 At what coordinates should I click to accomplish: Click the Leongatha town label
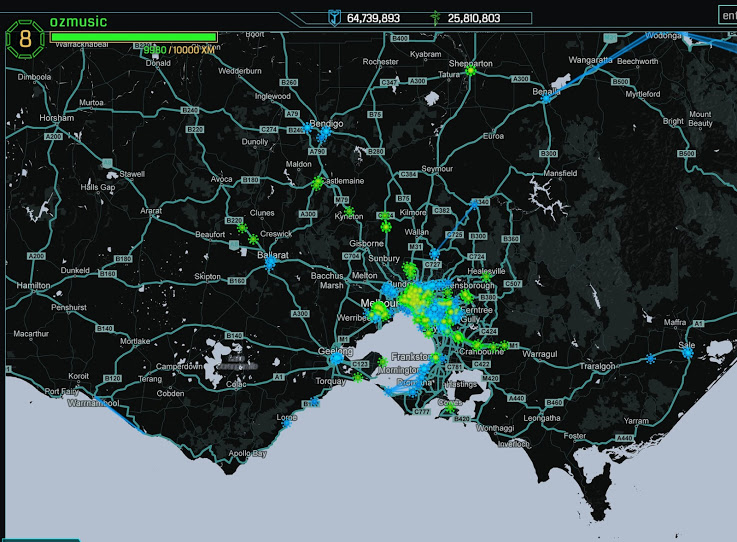tap(542, 418)
